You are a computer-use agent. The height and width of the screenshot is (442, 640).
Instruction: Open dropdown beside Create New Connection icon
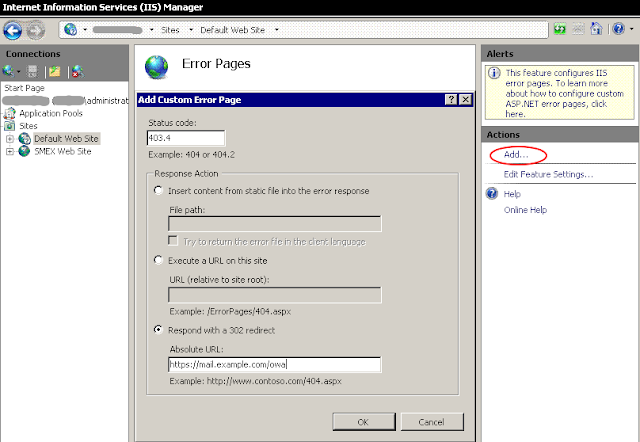18,72
